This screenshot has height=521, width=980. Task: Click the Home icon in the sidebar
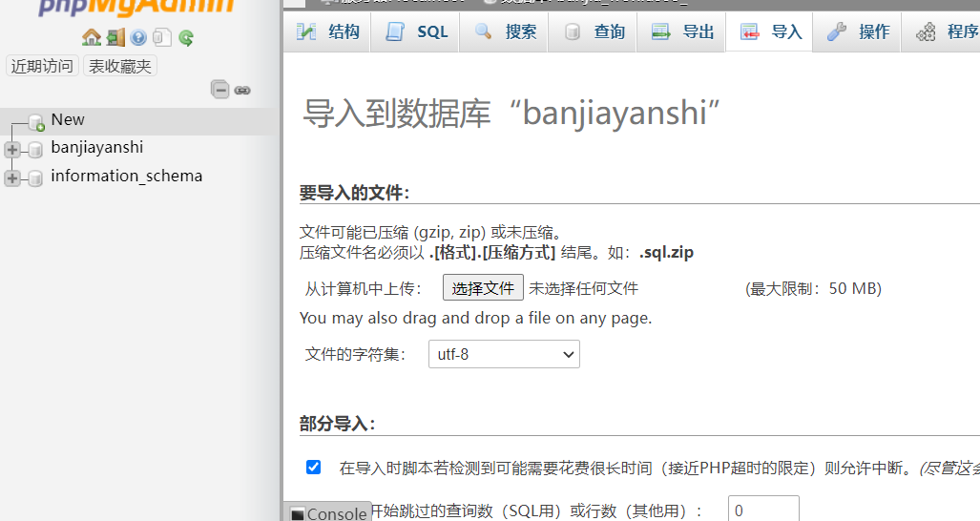[x=92, y=38]
